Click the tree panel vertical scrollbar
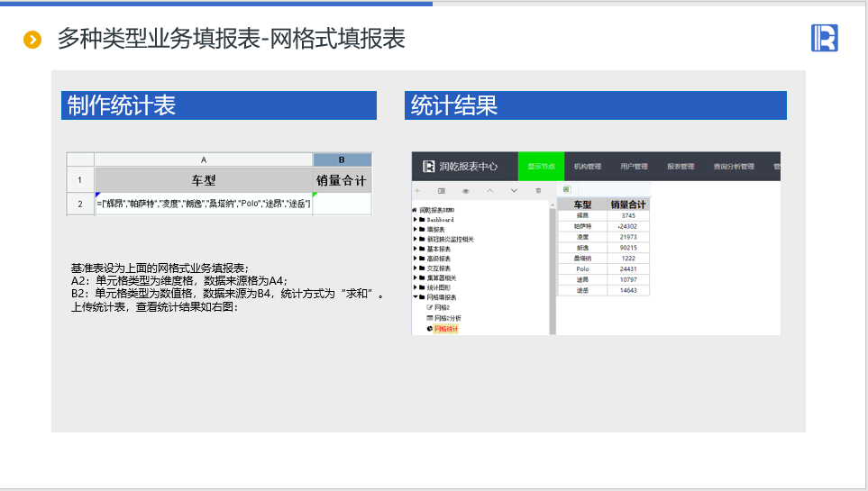Viewport: 868px width, 491px height. coord(553,270)
